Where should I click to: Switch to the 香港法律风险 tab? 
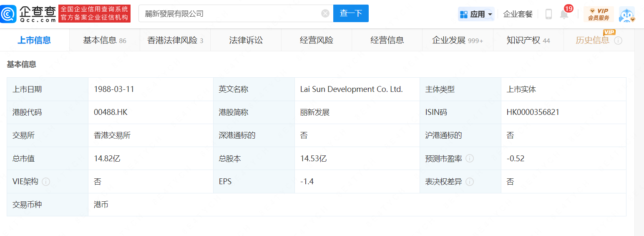175,41
